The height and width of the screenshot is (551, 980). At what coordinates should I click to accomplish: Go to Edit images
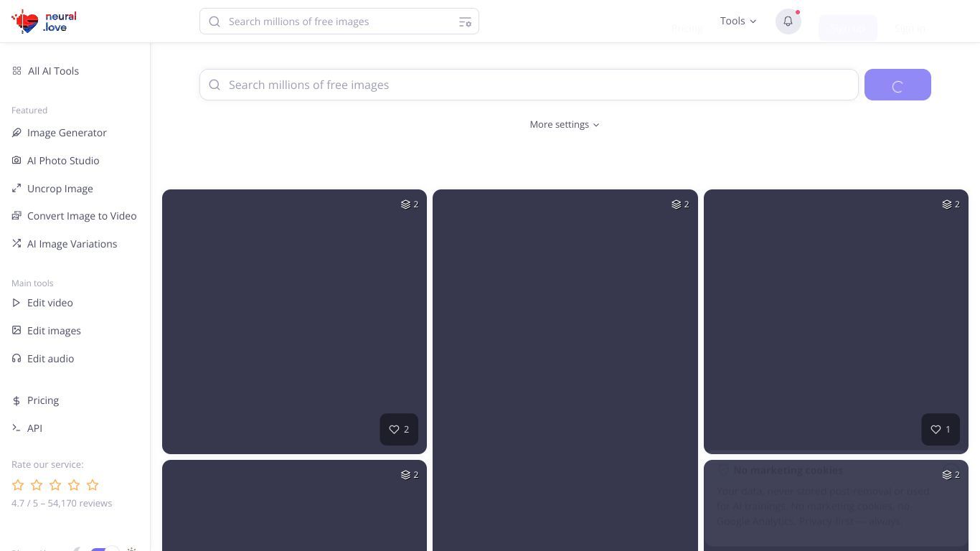[x=47, y=331]
